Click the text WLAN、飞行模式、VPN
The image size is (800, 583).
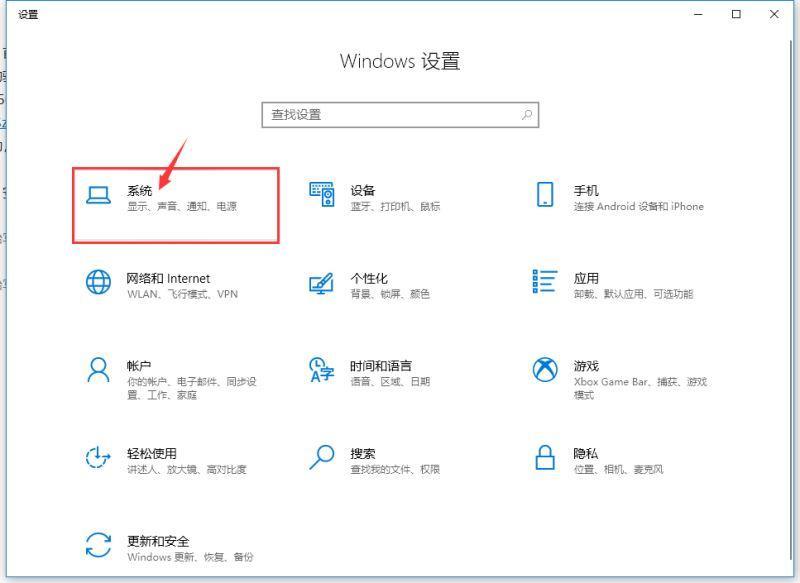[x=183, y=294]
